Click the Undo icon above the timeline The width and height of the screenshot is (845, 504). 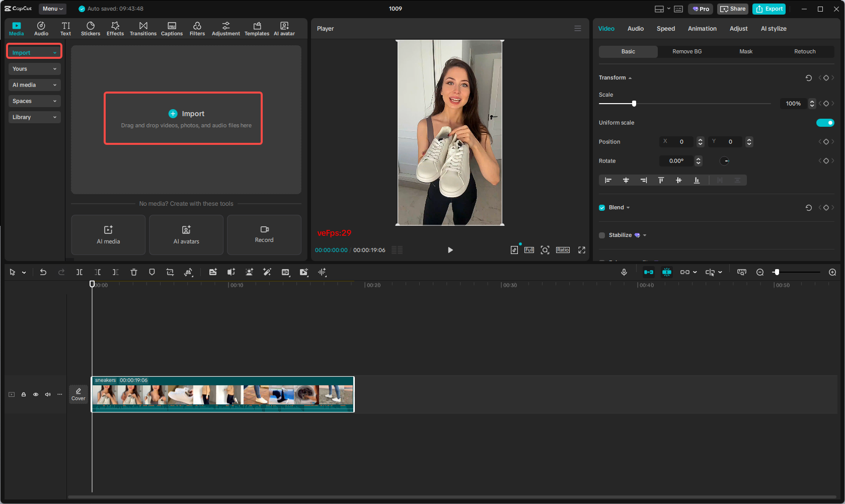tap(43, 272)
